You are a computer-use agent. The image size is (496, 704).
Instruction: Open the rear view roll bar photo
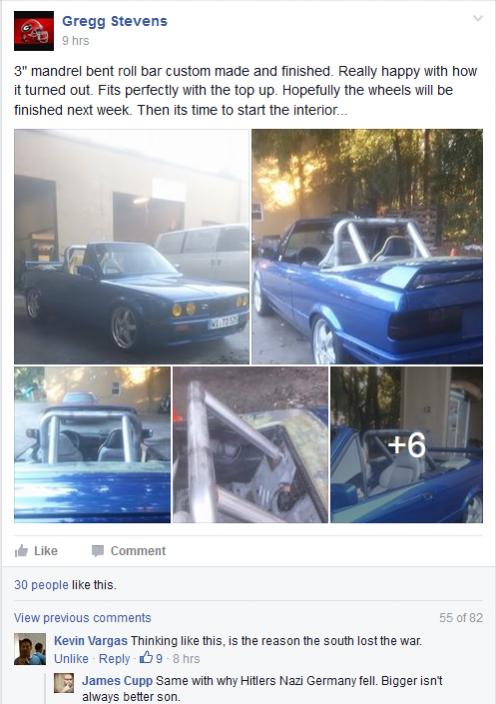click(x=367, y=246)
